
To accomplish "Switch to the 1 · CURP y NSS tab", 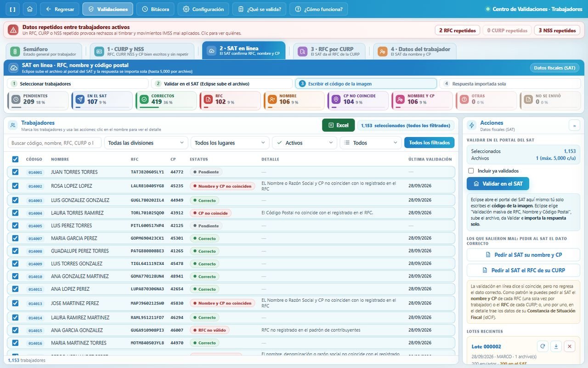I will tap(142, 52).
